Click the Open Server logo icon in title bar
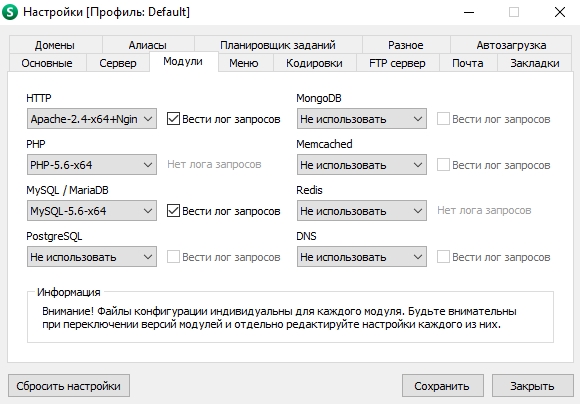The width and height of the screenshot is (580, 404). 10,12
